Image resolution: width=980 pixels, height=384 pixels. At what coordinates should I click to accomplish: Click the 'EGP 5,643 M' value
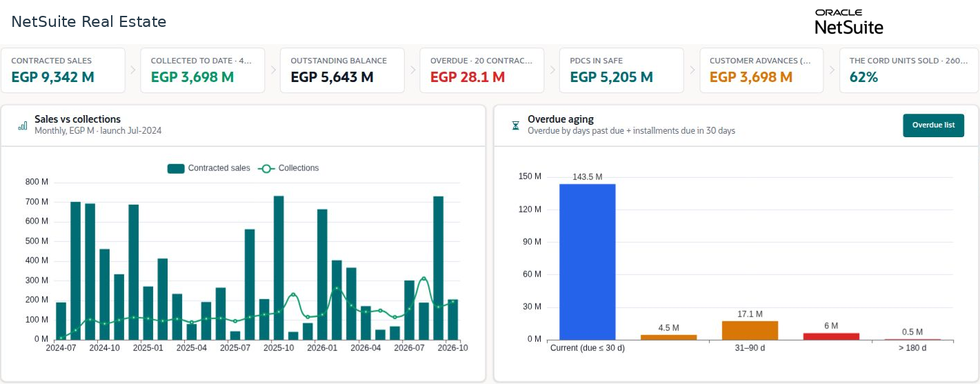tap(332, 77)
